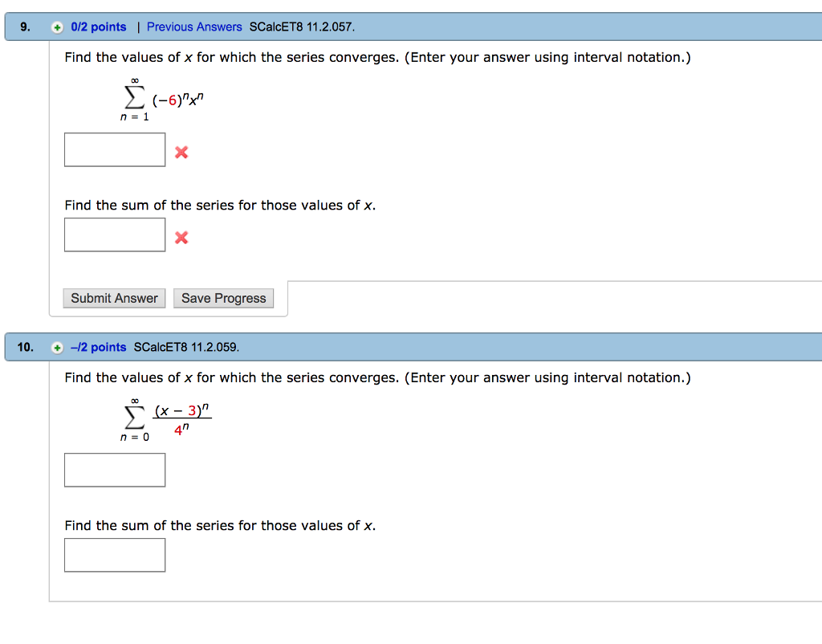822x644 pixels.
Task: Collapse question 9 using the header plus control
Action: pyautogui.click(x=56, y=26)
